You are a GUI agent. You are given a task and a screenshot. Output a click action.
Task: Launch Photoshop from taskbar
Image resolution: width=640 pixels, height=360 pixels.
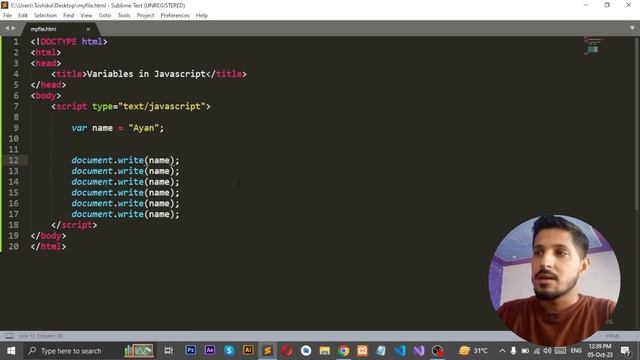(190, 350)
